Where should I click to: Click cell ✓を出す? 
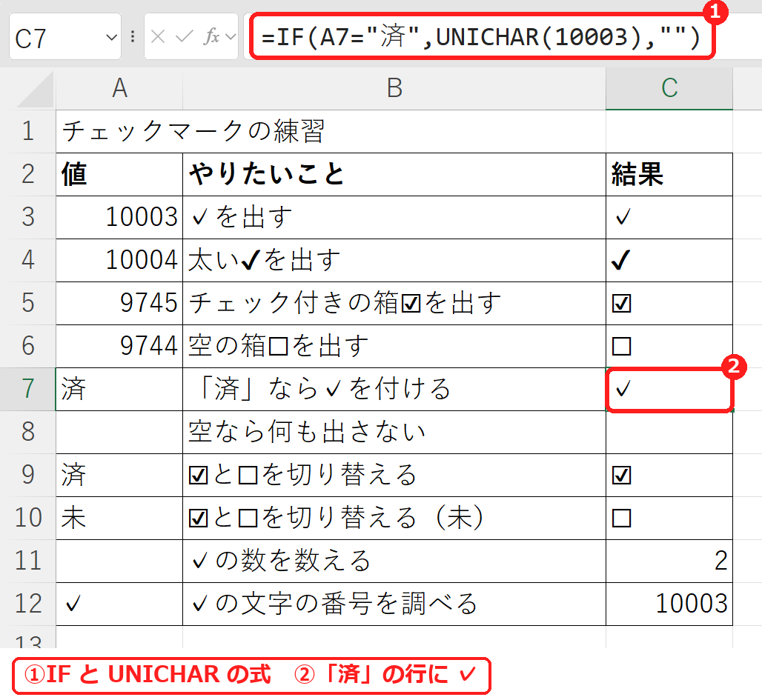[x=394, y=217]
